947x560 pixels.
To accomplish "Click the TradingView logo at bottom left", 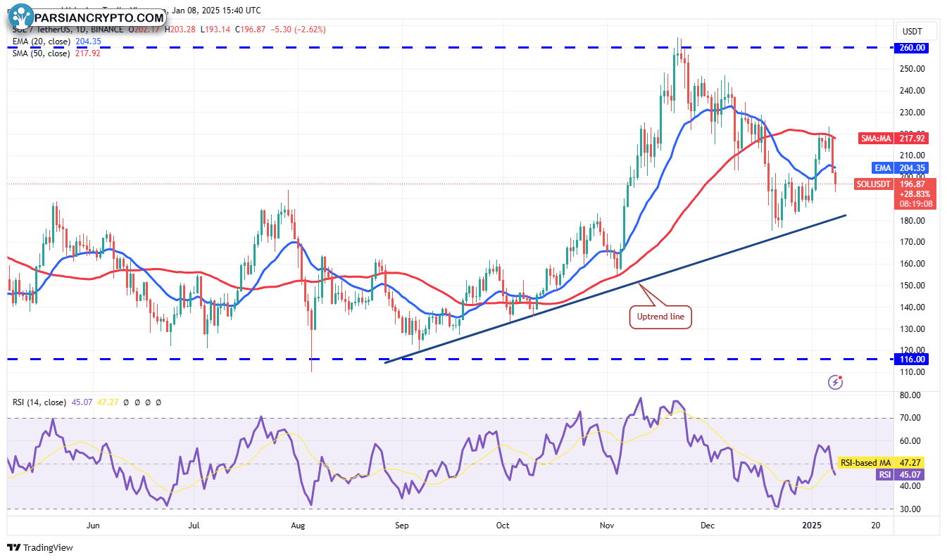I will coord(40,547).
